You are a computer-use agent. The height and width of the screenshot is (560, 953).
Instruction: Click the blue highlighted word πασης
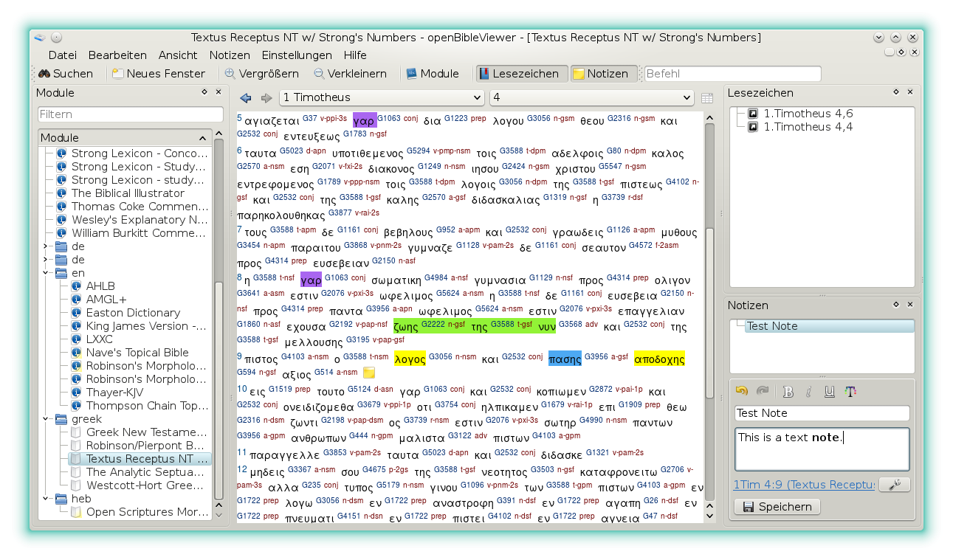click(x=565, y=359)
